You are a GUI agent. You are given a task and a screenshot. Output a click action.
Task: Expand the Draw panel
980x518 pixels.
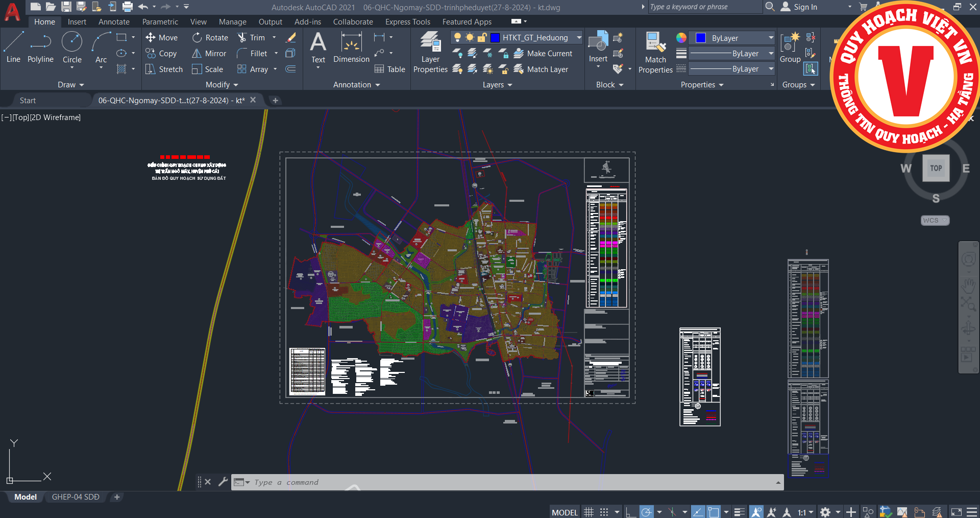[70, 85]
